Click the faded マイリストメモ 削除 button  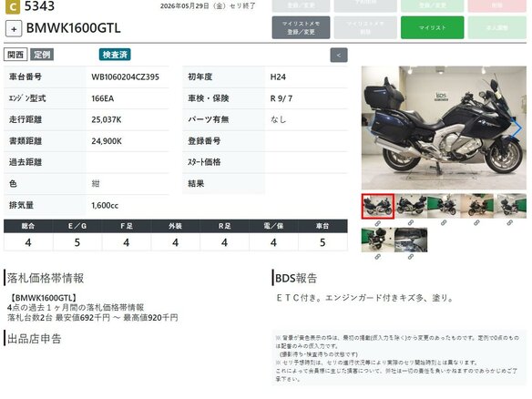(x=365, y=27)
